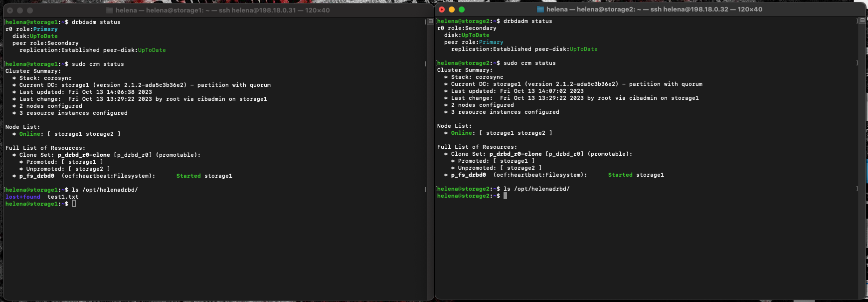Click the storage2 window title text
The height and width of the screenshot is (302, 868).
pos(654,9)
